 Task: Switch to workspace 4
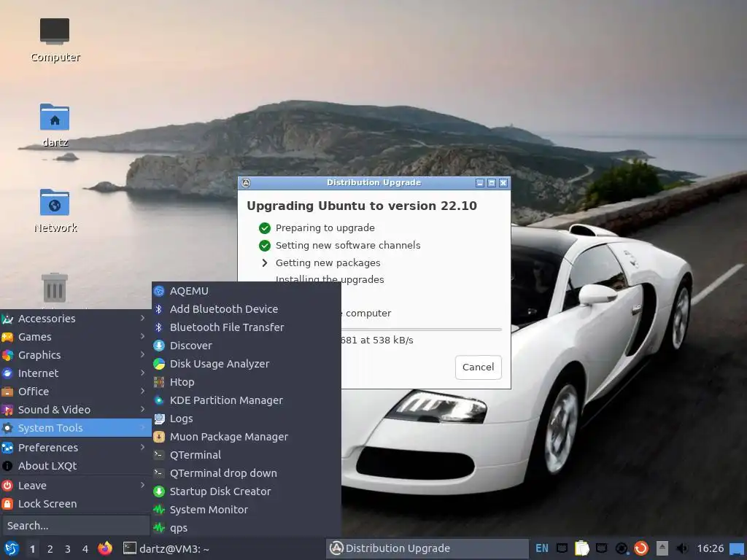[85, 548]
